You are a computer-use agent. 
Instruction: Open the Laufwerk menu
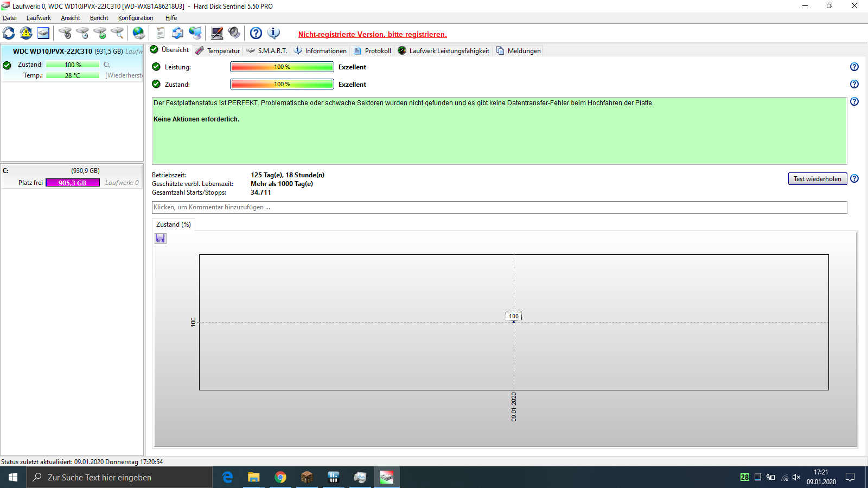[x=39, y=18]
